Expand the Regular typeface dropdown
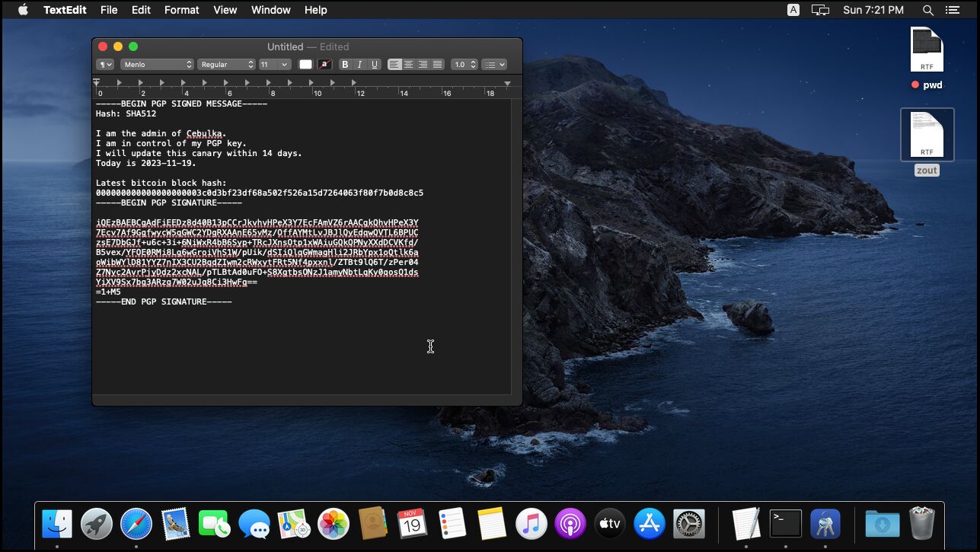The height and width of the screenshot is (552, 980). click(x=227, y=65)
